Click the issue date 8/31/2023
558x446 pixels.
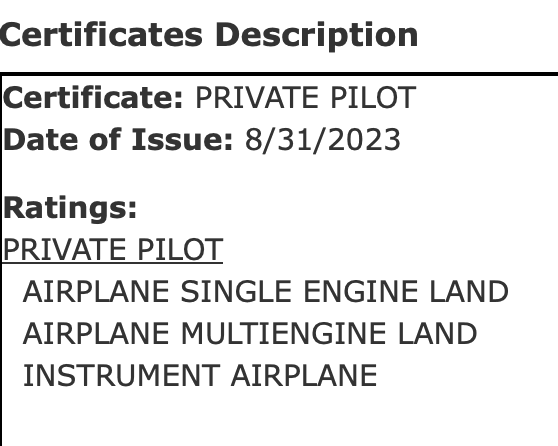point(323,140)
